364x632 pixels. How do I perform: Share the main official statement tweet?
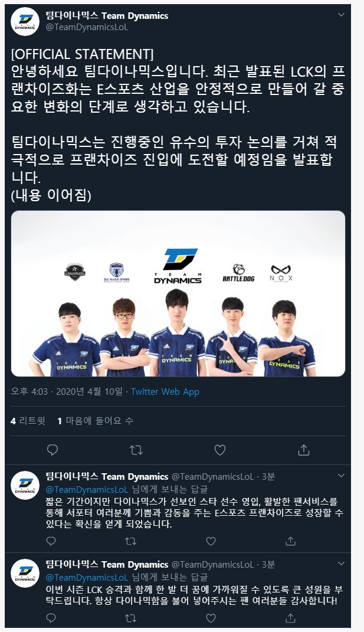(x=304, y=450)
